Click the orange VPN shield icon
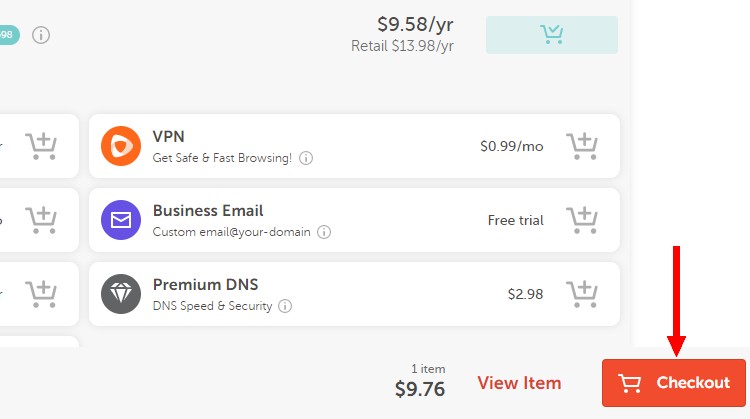The width and height of the screenshot is (750, 419). tap(121, 146)
